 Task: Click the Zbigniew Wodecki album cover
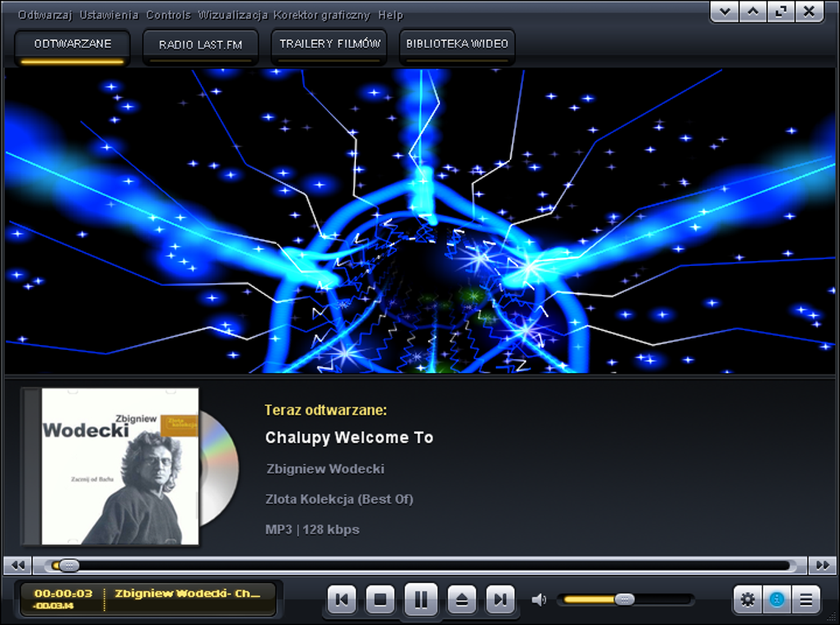(120, 466)
